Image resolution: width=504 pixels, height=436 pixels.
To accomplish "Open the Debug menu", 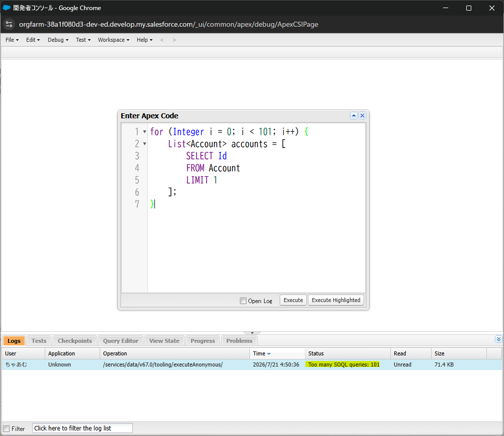I will [x=58, y=40].
